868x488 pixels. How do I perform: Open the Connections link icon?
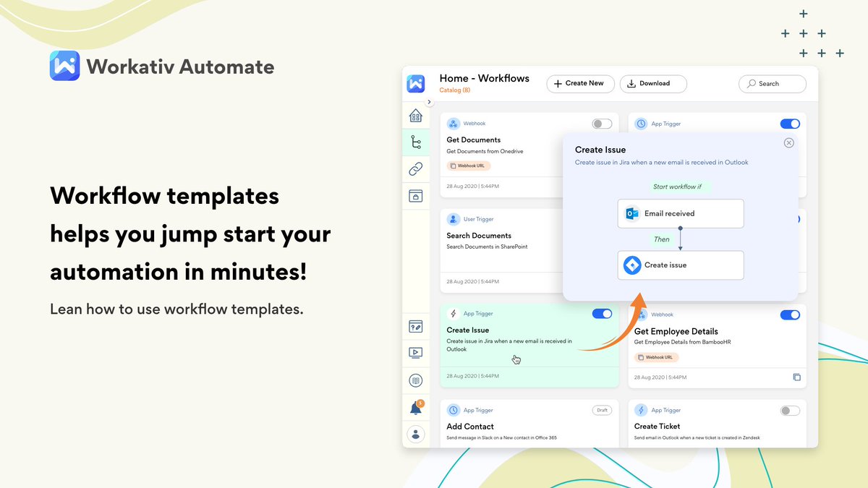416,168
